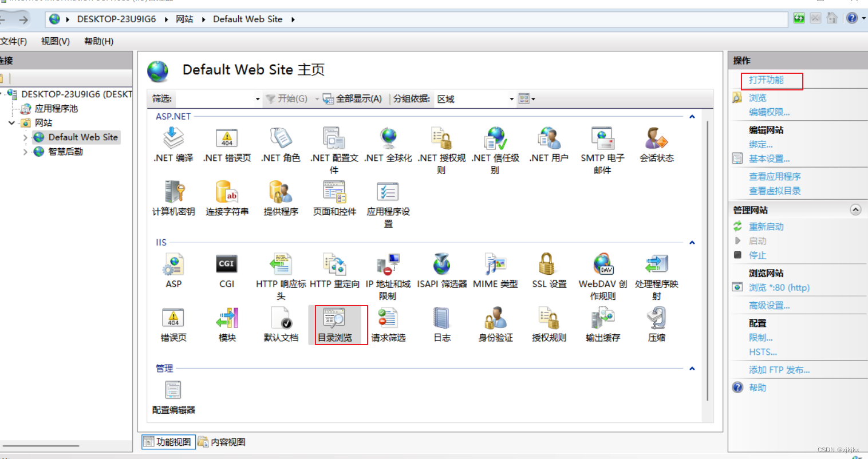Image resolution: width=868 pixels, height=459 pixels.
Task: Open the 文件(F) menu
Action: pyautogui.click(x=14, y=41)
